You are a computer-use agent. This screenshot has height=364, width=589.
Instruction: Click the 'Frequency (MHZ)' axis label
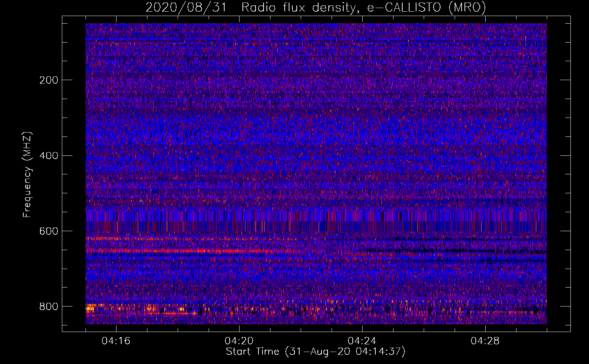click(27, 175)
